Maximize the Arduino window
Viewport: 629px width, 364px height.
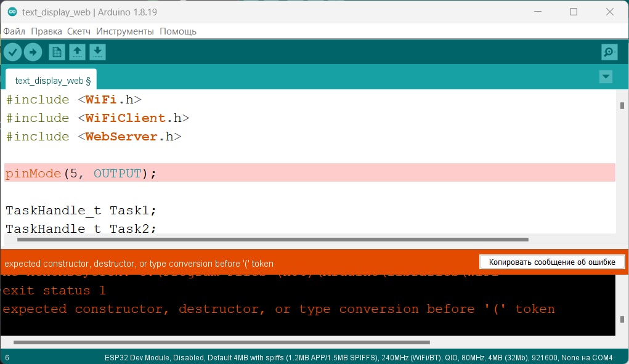574,12
